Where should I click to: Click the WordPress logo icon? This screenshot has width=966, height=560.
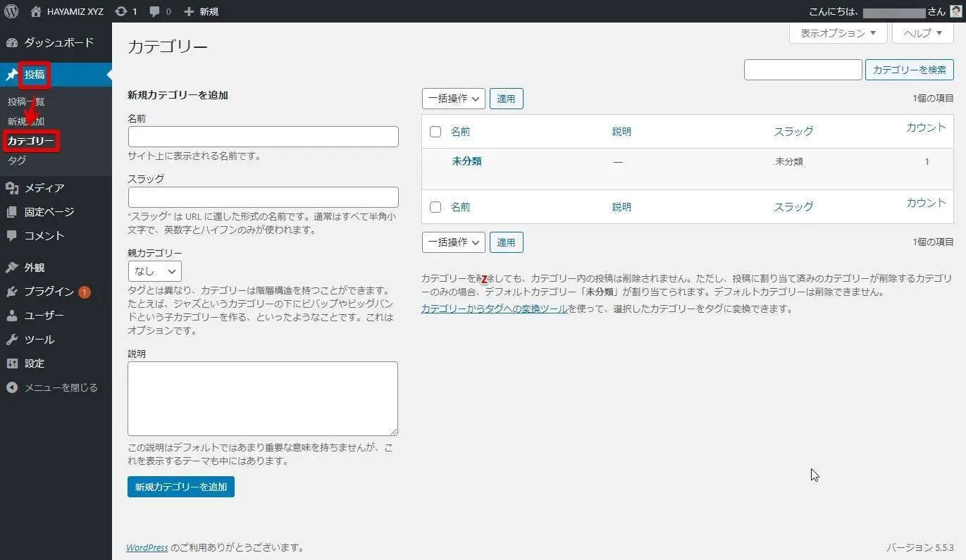point(11,11)
